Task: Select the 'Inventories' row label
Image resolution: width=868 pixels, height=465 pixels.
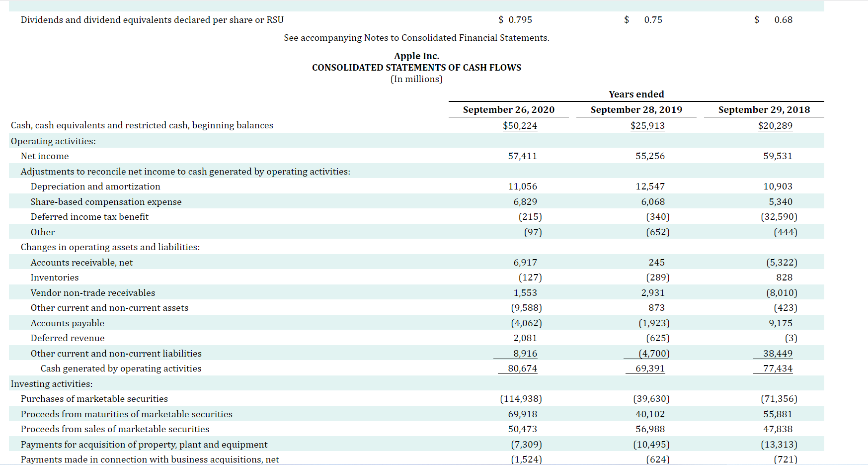Action: (55, 278)
